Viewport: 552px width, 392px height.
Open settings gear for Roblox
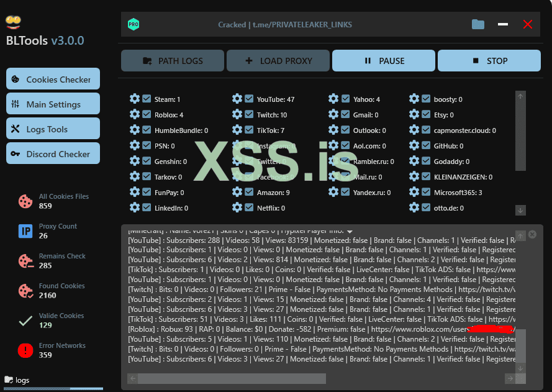(x=135, y=114)
